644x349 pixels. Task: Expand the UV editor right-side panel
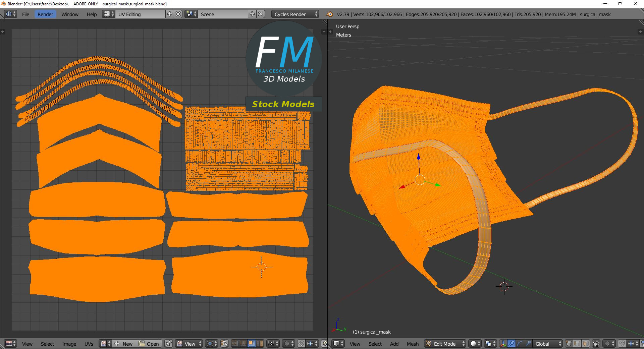pyautogui.click(x=324, y=32)
